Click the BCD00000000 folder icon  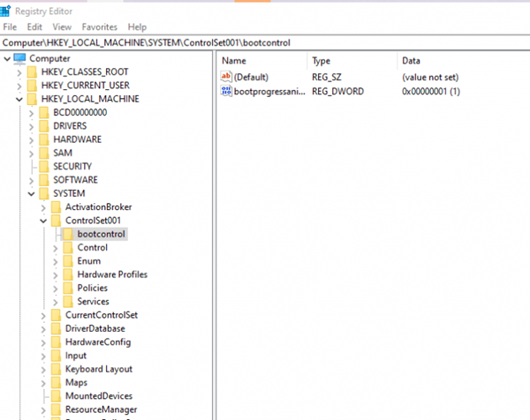click(x=44, y=112)
